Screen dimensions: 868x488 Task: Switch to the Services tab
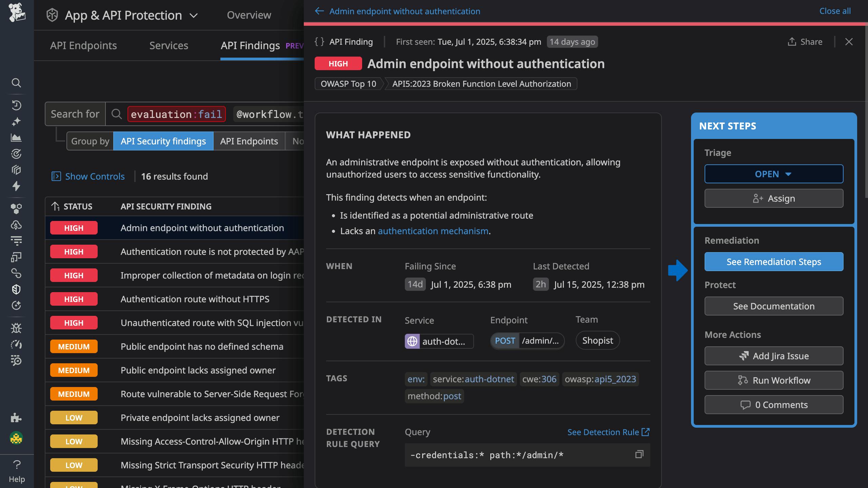coord(169,45)
